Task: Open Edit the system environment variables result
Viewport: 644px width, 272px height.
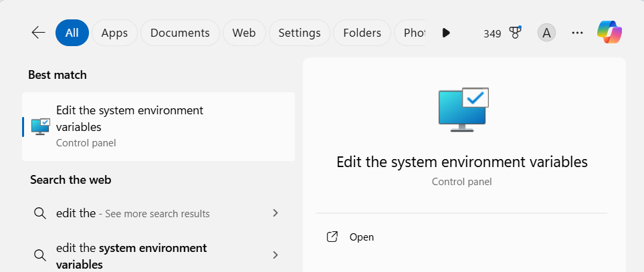Action: tap(158, 126)
